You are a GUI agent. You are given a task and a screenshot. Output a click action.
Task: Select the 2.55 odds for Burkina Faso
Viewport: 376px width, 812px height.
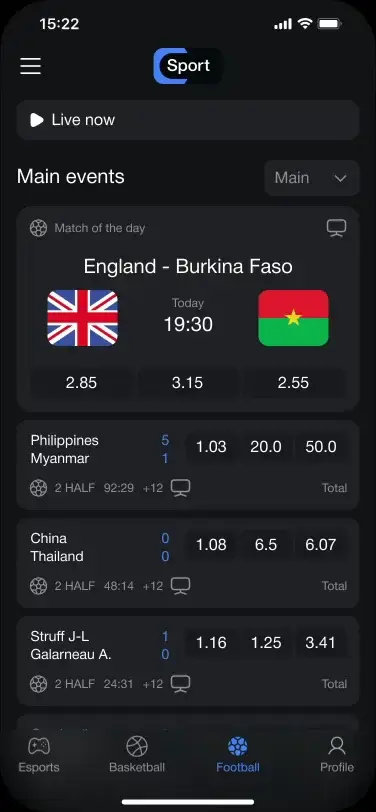(294, 383)
